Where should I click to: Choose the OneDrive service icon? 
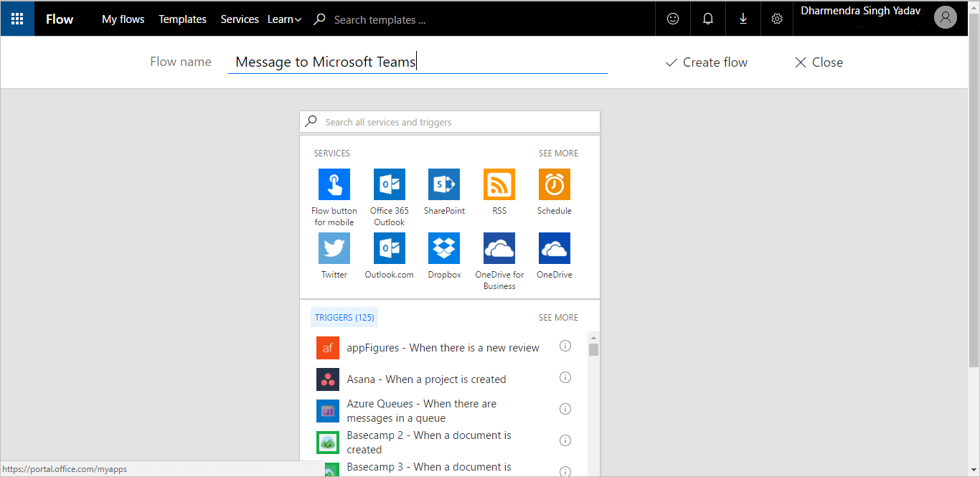tap(555, 248)
